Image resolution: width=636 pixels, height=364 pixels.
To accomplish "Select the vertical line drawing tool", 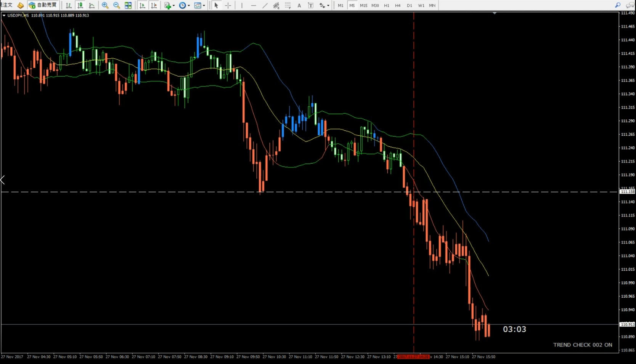I will pos(242,5).
